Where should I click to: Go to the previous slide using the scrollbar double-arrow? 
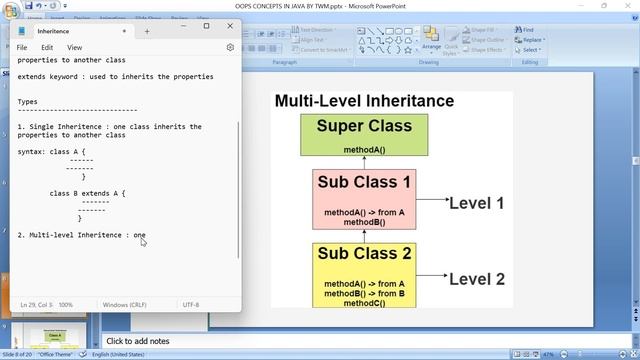click(x=636, y=312)
